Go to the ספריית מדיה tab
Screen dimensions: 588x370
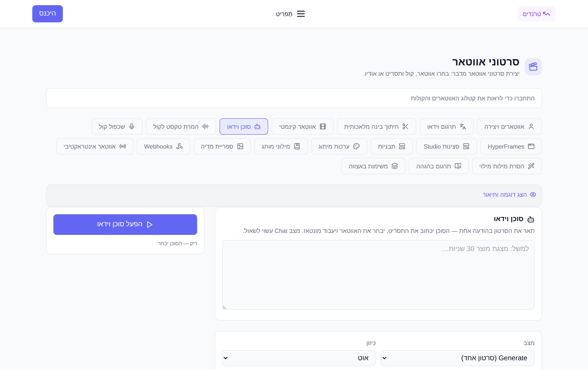pyautogui.click(x=222, y=146)
